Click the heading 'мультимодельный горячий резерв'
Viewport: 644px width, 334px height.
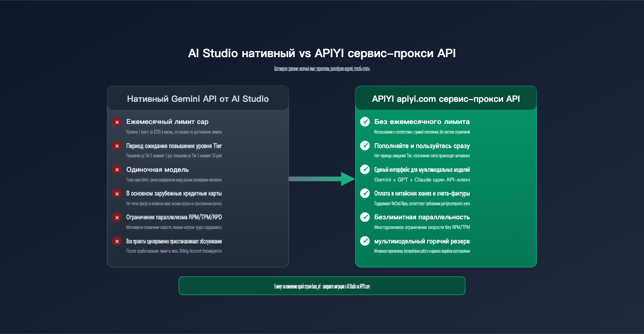(422, 241)
